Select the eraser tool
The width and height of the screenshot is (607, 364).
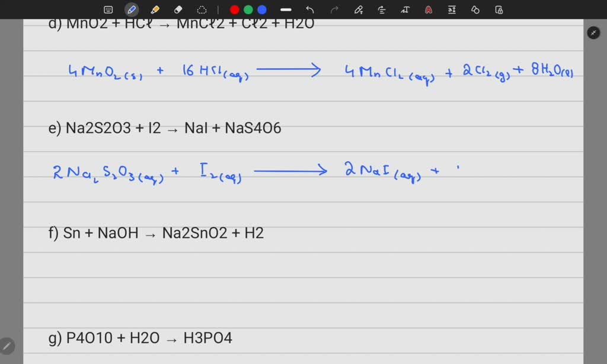click(178, 9)
